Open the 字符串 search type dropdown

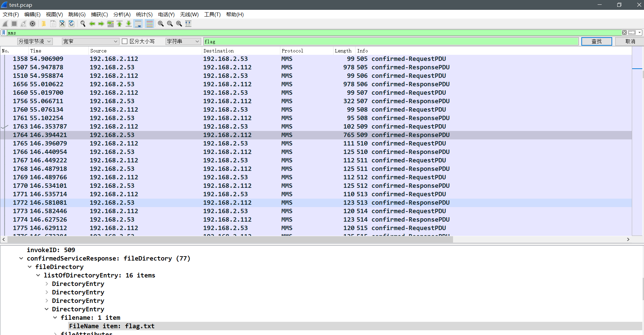(x=183, y=41)
